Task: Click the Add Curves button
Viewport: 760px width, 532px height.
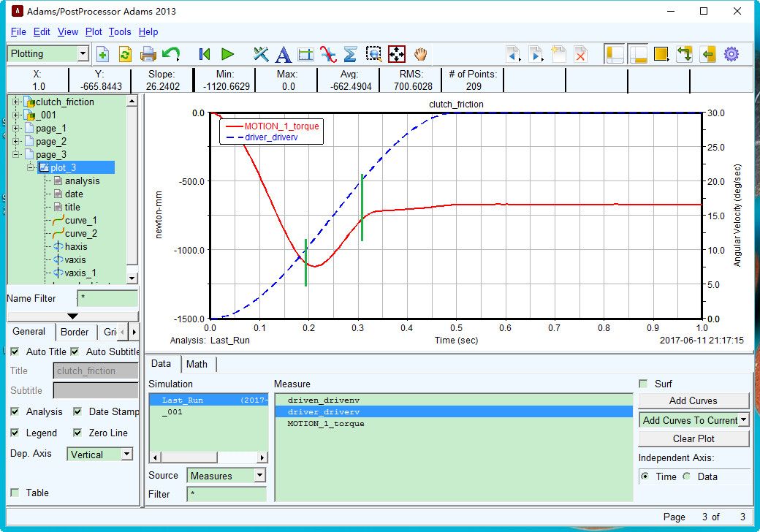Action: click(693, 400)
